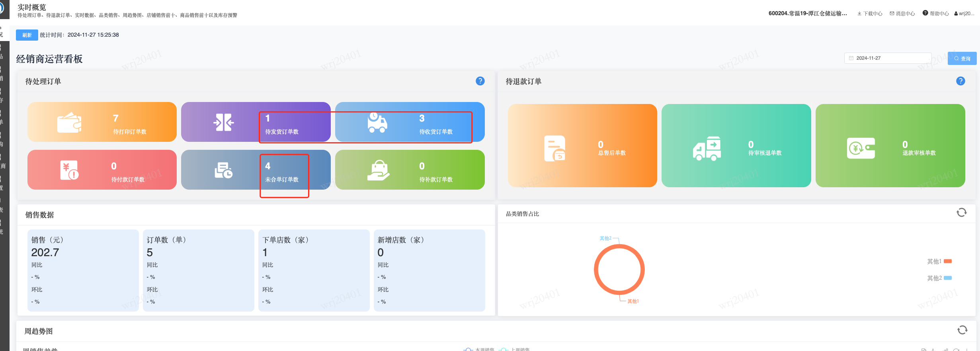The image size is (980, 351).
Task: Open the help tooltip for 待退款订单
Action: pyautogui.click(x=960, y=81)
